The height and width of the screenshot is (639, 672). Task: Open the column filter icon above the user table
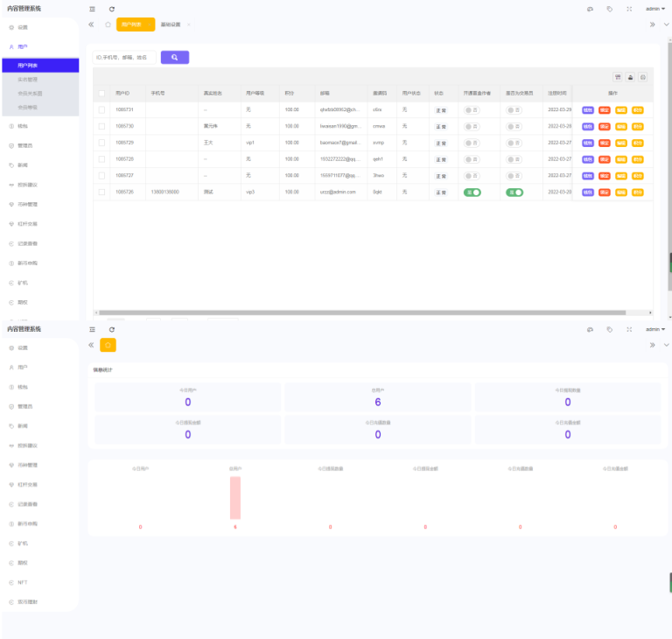(x=618, y=77)
